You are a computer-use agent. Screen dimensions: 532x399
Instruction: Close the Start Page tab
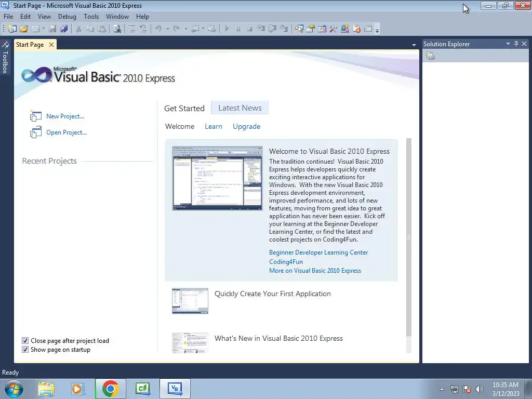51,45
